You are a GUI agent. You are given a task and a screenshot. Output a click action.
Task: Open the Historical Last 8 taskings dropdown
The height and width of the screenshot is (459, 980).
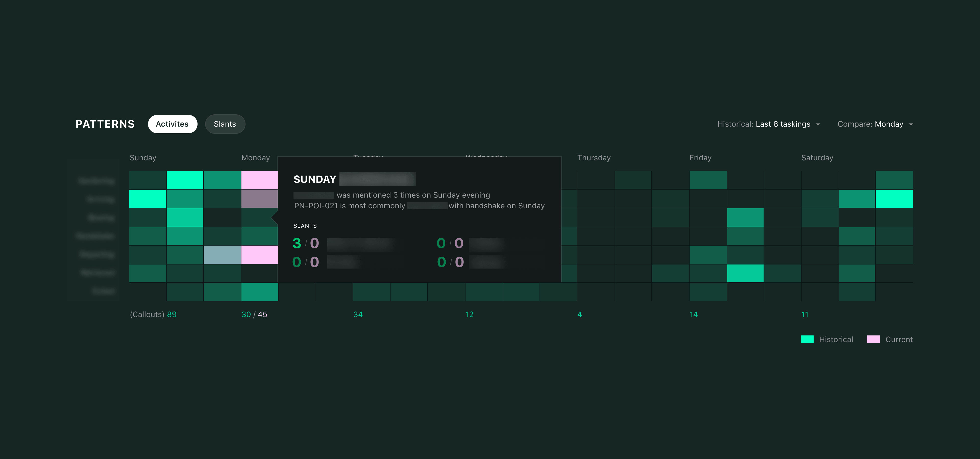point(768,124)
